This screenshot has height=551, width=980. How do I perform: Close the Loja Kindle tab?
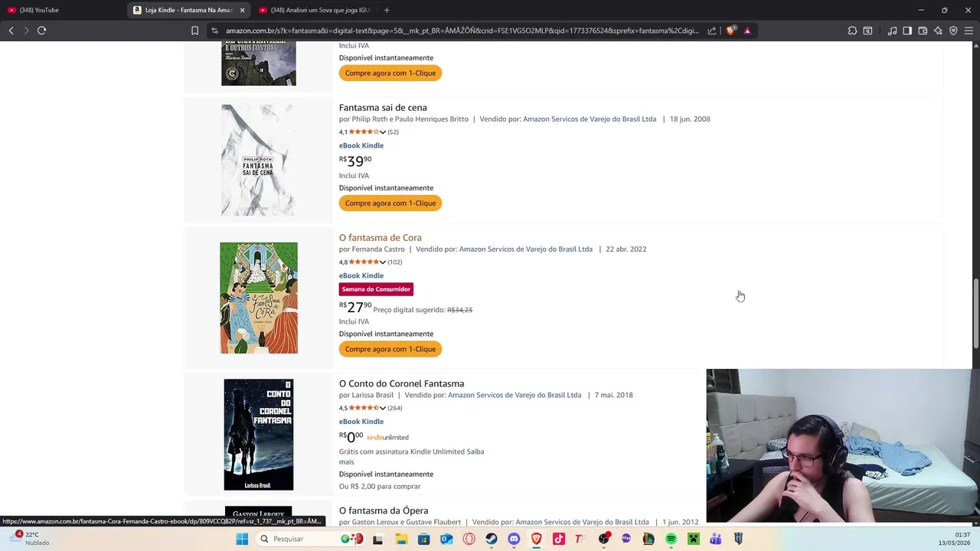[x=242, y=10]
